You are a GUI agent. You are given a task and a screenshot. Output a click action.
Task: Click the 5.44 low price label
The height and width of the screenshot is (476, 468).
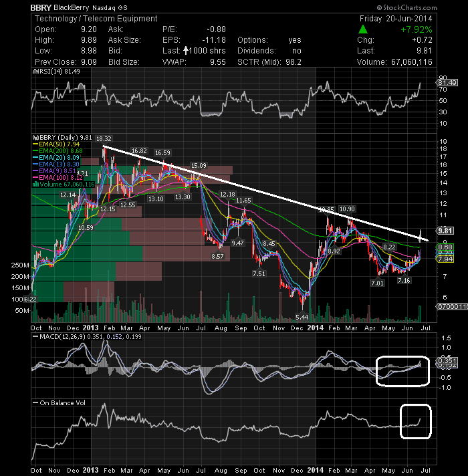pos(302,318)
